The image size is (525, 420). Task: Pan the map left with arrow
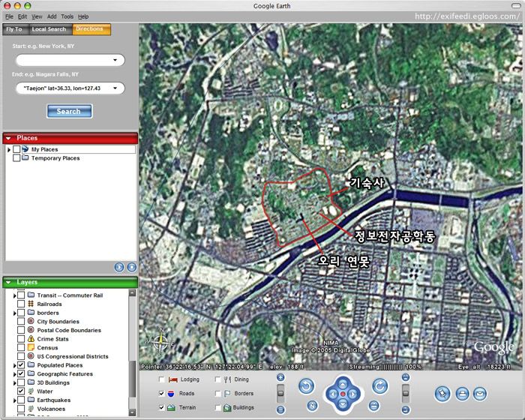click(x=332, y=394)
